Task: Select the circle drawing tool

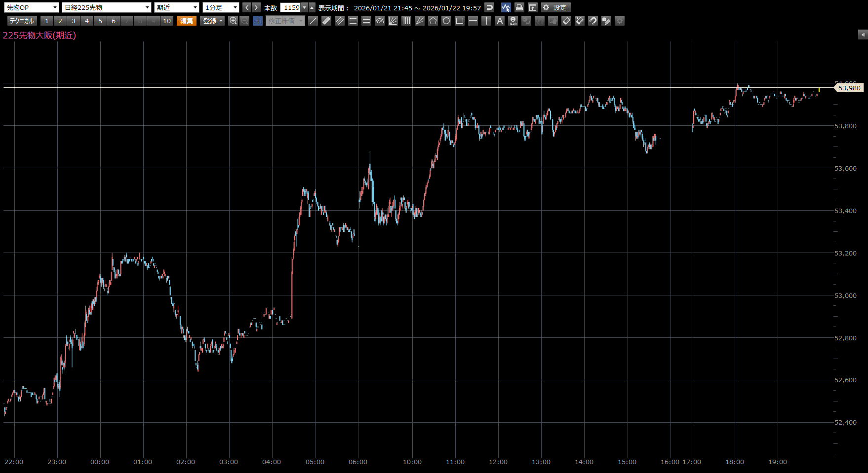Action: tap(446, 21)
